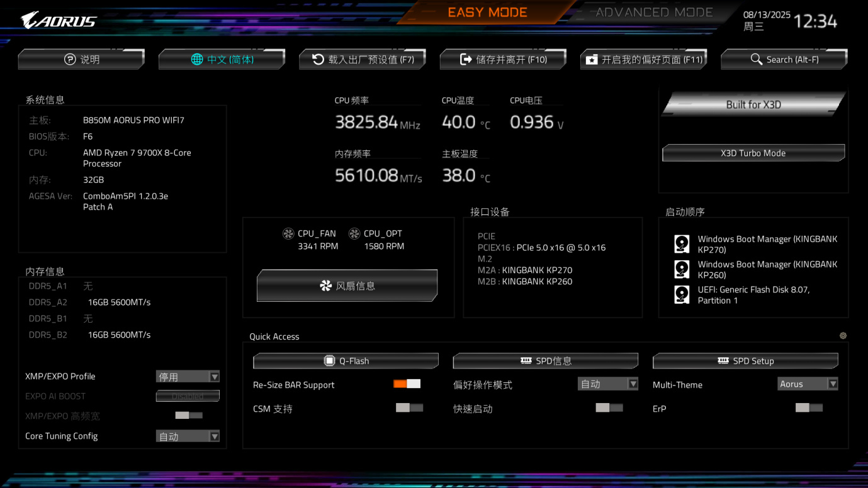Screen dimensions: 868x488
Task: Click the EXPO AI BOOST Disabled button
Action: click(188, 396)
